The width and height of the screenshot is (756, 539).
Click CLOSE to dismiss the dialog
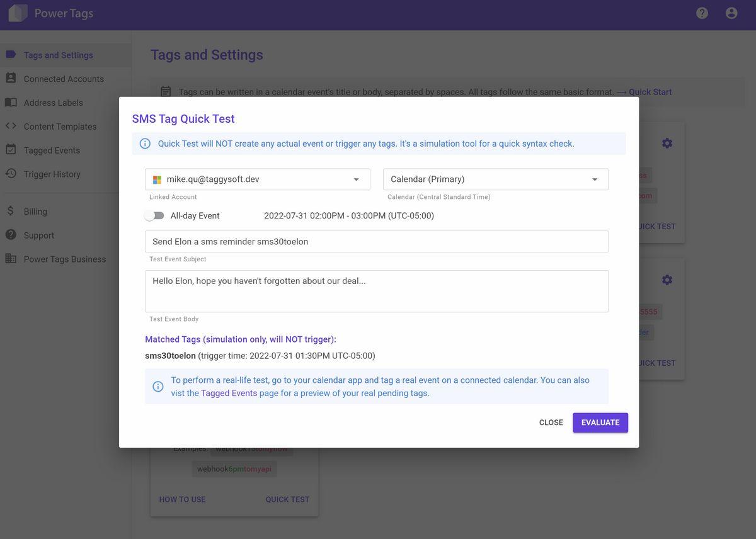coord(551,423)
